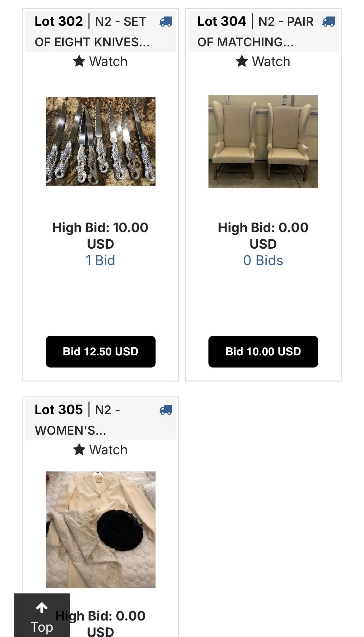Open Lot 304 Pair of Matching title
Screen dimensions: 364x637
point(255,32)
